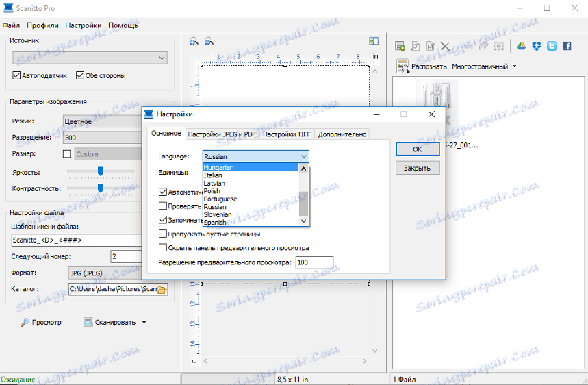Confirm settings with the OK button
588x385 pixels.
pos(418,149)
